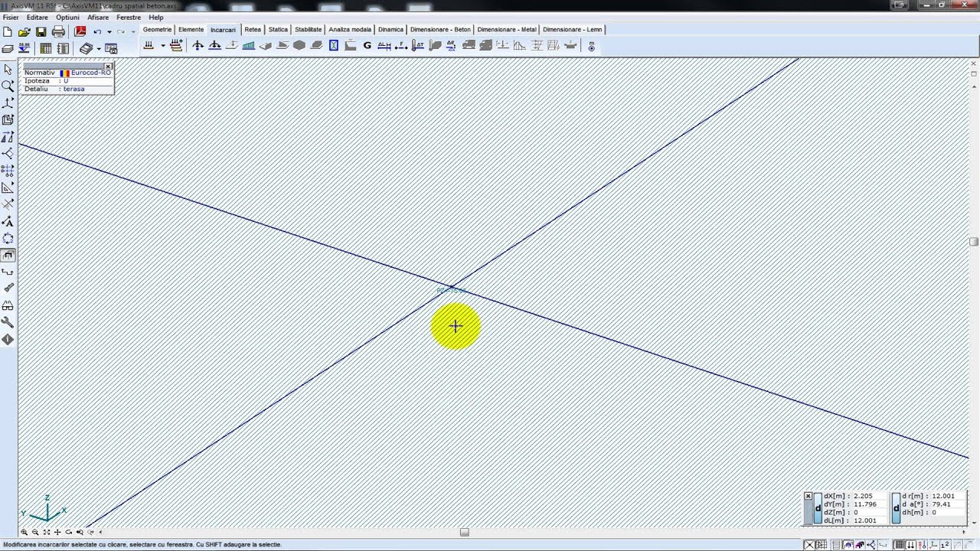Screen dimensions: 980x551
Task: Open the report maker
Action: pyautogui.click(x=63, y=48)
